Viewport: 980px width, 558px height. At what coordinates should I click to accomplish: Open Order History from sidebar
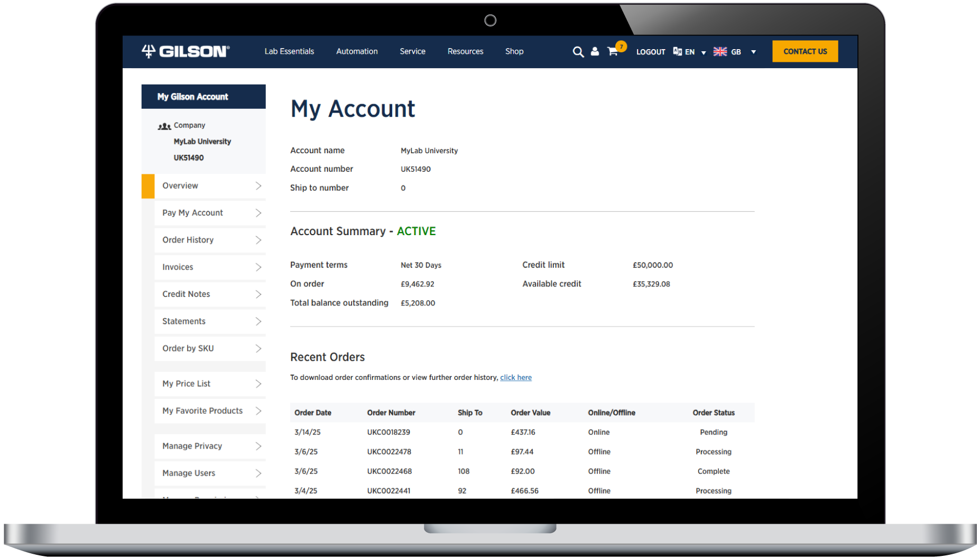pyautogui.click(x=210, y=240)
